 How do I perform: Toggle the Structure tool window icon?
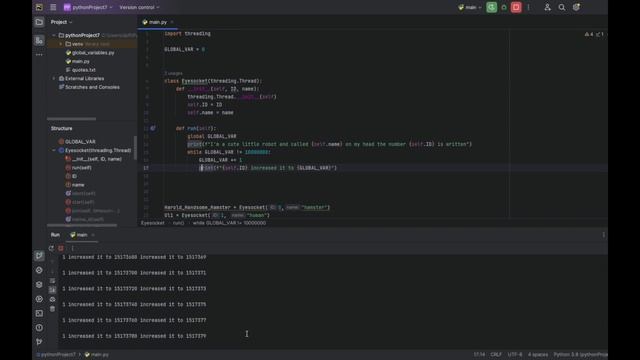coord(39,40)
